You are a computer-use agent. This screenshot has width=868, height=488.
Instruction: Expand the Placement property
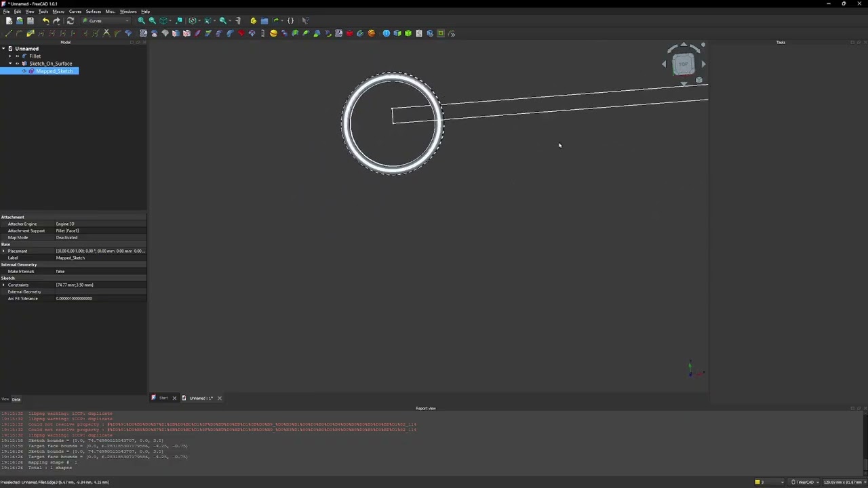3,251
